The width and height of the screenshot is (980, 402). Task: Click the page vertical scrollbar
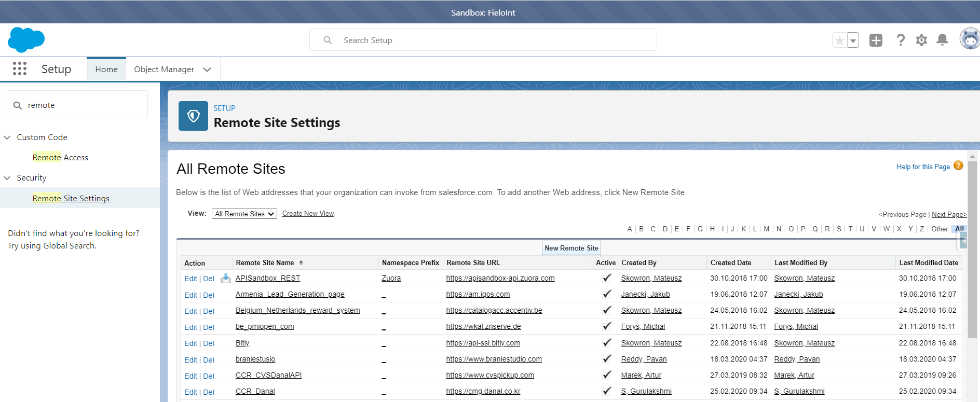pyautogui.click(x=972, y=249)
